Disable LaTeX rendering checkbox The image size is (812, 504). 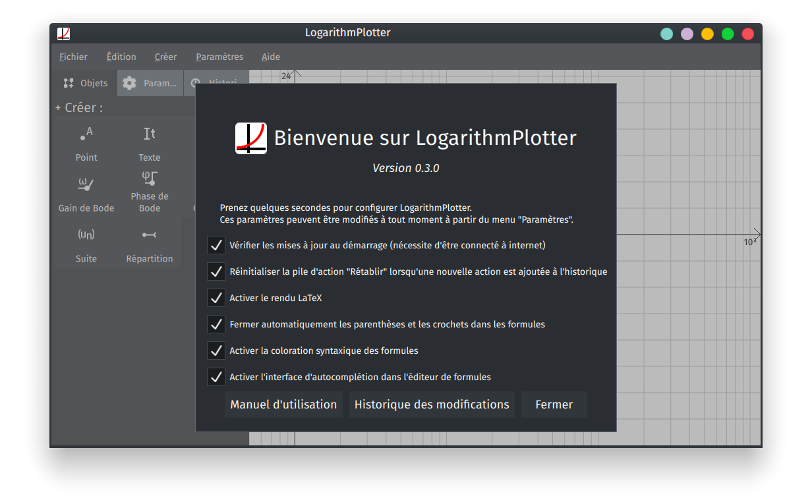tap(216, 298)
